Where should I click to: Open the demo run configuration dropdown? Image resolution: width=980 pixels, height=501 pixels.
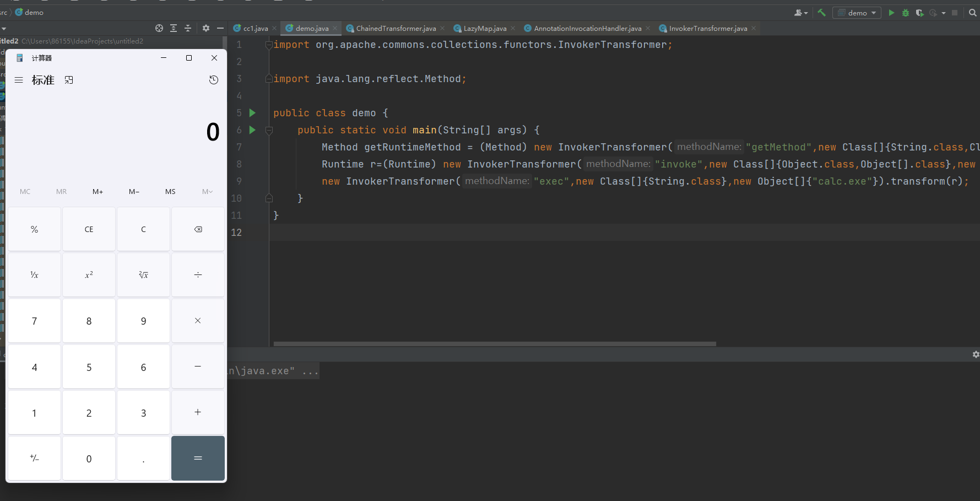tap(857, 13)
